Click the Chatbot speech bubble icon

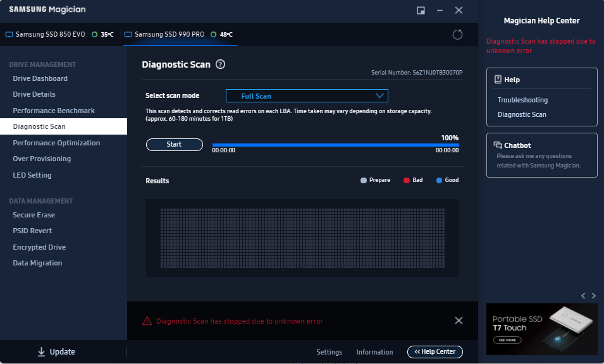click(498, 145)
